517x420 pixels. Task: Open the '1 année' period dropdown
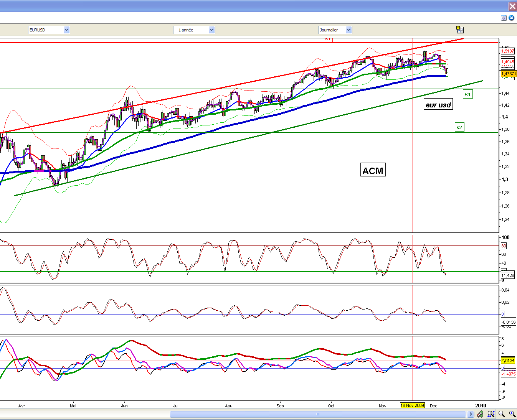[211, 30]
